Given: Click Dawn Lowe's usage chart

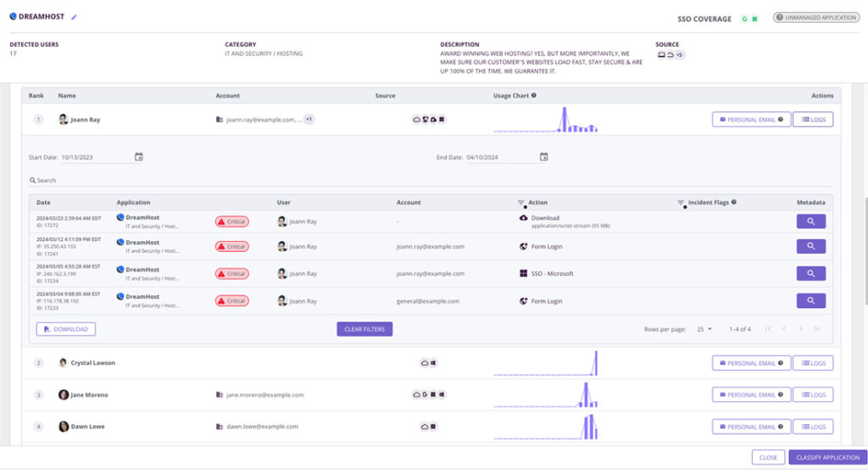Looking at the screenshot, I should click(545, 427).
